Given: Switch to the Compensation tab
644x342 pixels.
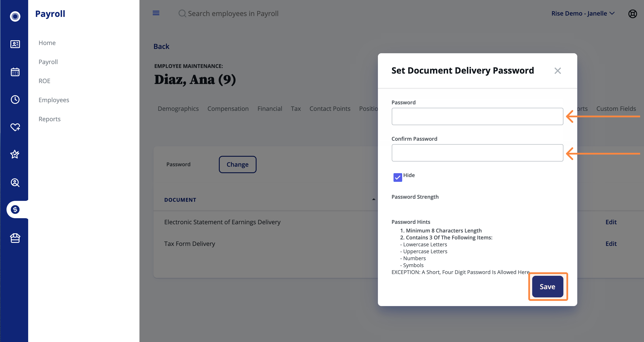Looking at the screenshot, I should pyautogui.click(x=228, y=109).
